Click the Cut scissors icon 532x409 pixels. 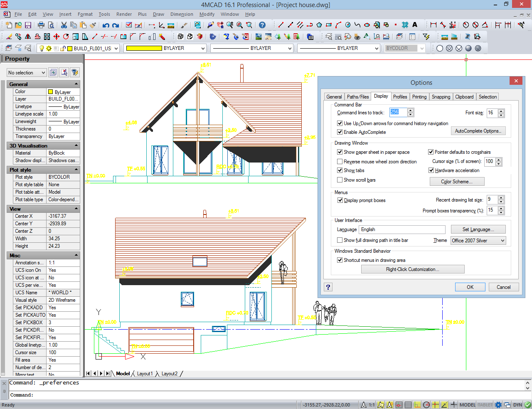pos(64,25)
